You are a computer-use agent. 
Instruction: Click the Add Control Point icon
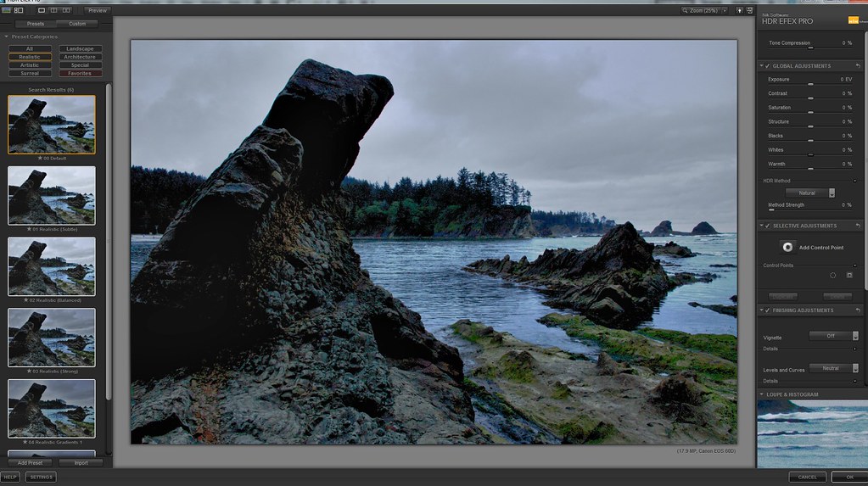787,247
